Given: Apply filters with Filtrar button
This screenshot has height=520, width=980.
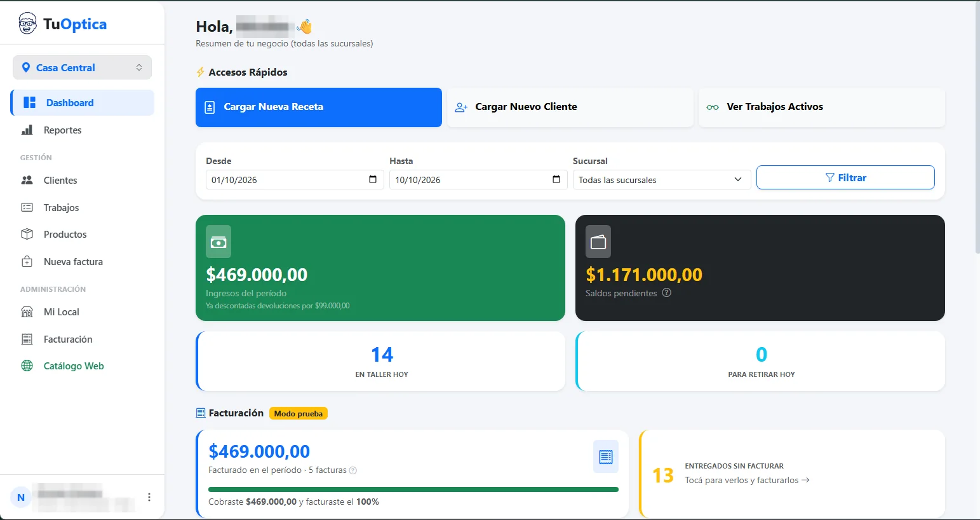Looking at the screenshot, I should click(x=845, y=177).
